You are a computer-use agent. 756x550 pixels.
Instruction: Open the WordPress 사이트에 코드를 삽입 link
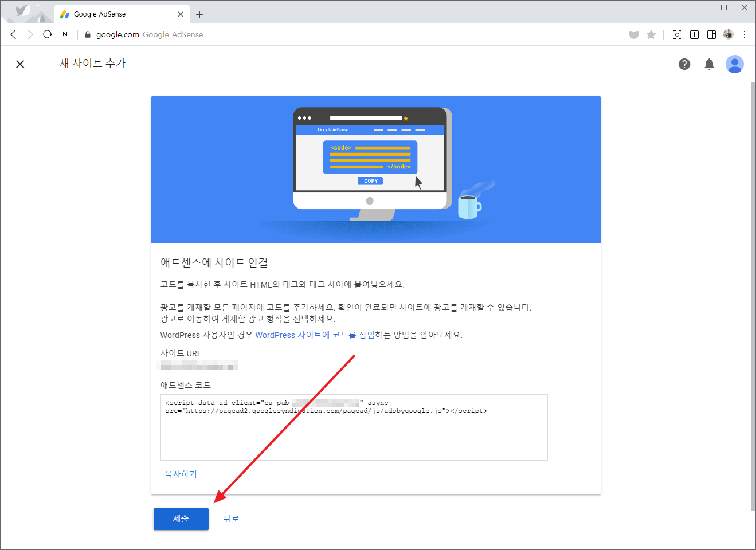315,335
